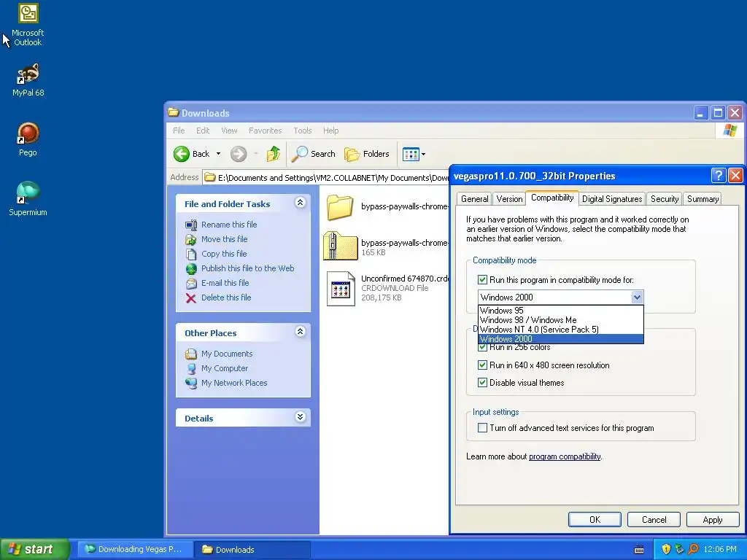This screenshot has width=747, height=560.
Task: Open the Help menu in Downloads
Action: coord(330,131)
